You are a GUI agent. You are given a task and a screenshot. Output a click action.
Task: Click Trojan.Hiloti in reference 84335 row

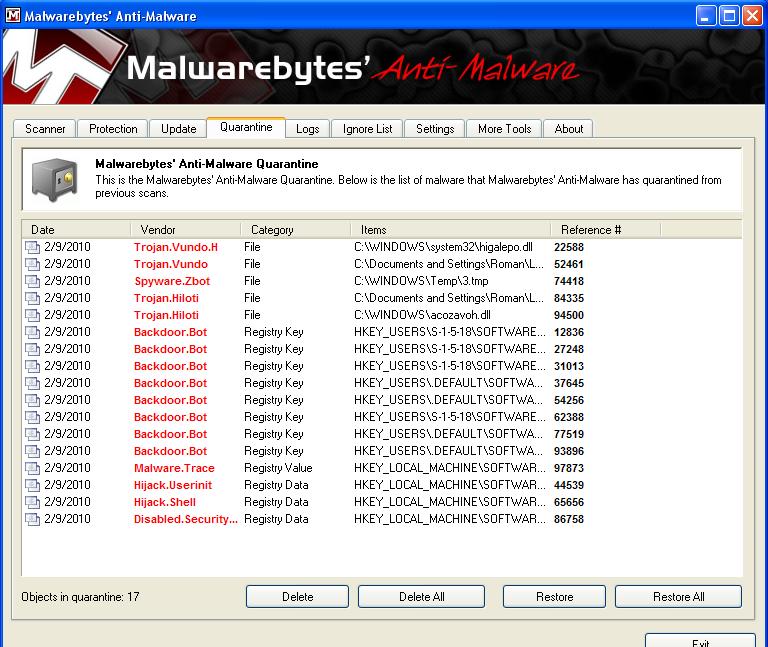[x=166, y=298]
